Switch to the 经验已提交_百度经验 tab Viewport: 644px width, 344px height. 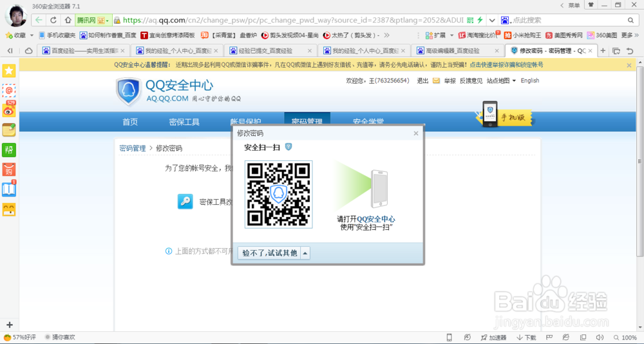pos(271,50)
